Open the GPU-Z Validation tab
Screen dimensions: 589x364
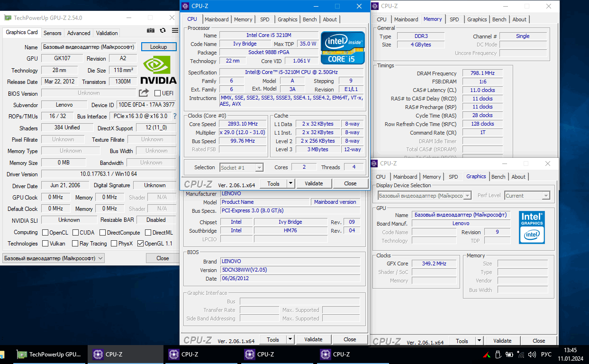point(107,33)
